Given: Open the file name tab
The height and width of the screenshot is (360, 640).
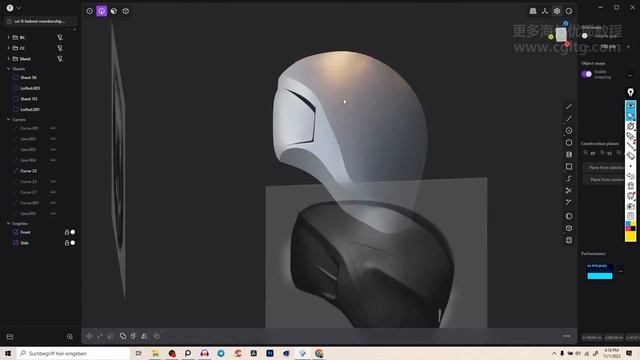Looking at the screenshot, I should 40,21.
